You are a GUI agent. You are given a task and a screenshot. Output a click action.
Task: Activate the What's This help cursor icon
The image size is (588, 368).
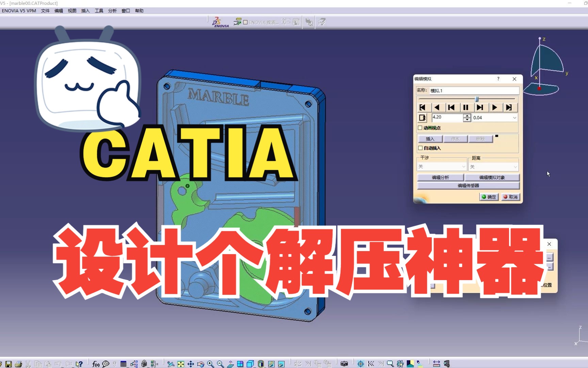click(x=79, y=364)
